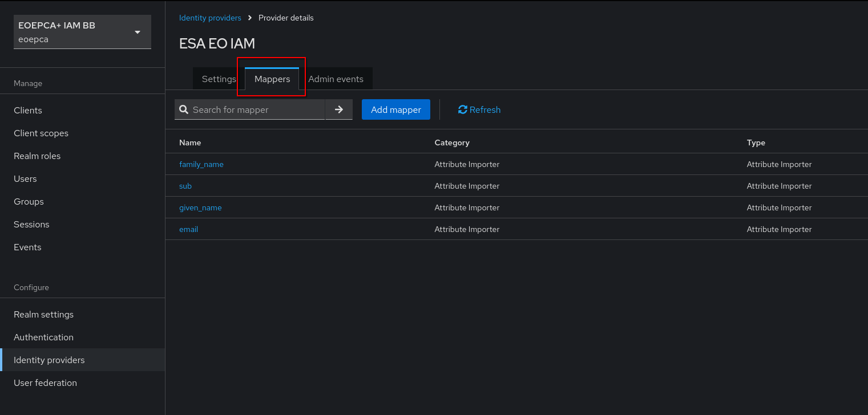Submit mapper search with arrow button
868x415 pixels.
(x=339, y=109)
